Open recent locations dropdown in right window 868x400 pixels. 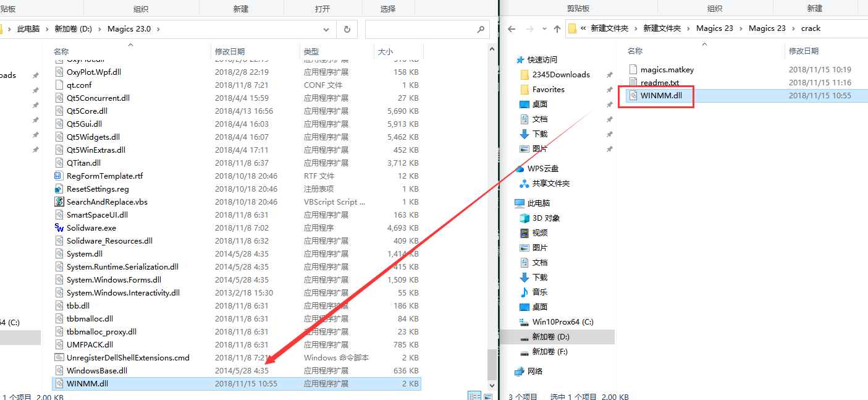544,28
